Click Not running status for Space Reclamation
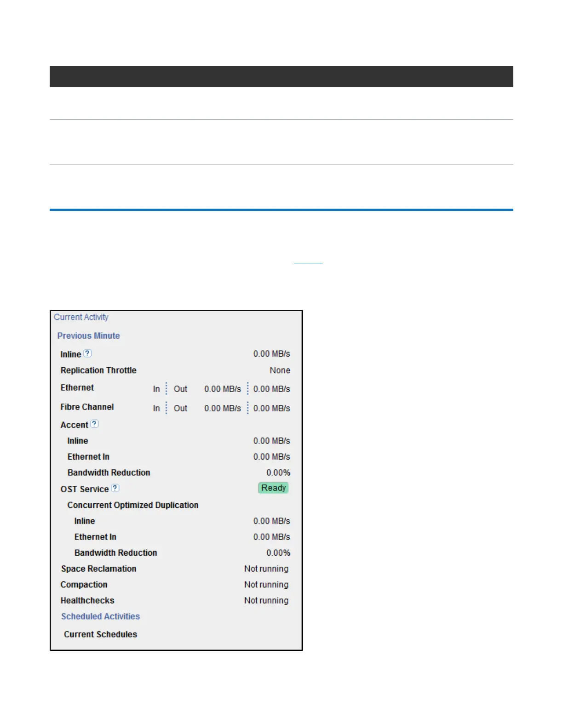 pyautogui.click(x=266, y=569)
